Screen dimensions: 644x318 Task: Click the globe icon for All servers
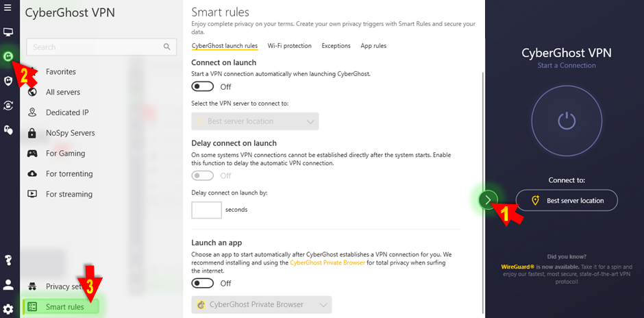32,92
